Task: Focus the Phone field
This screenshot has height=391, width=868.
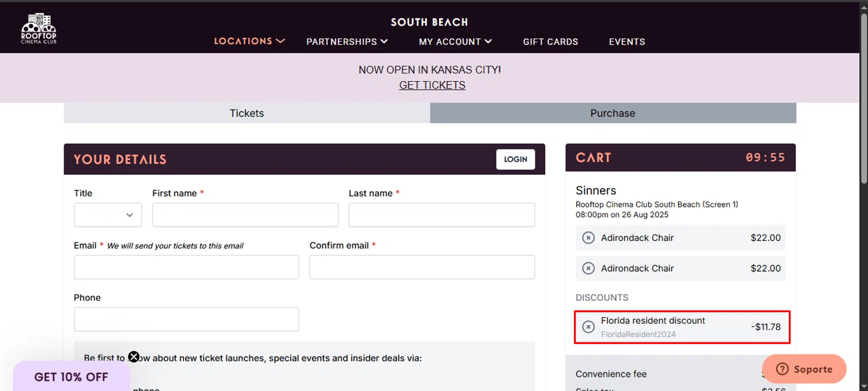Action: (x=186, y=319)
